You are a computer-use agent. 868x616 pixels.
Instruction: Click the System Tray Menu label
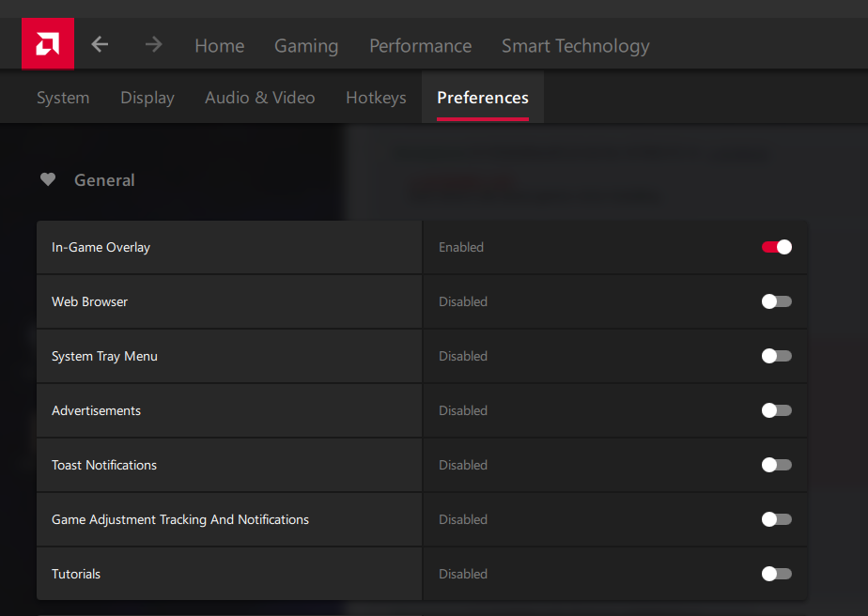pyautogui.click(x=104, y=357)
